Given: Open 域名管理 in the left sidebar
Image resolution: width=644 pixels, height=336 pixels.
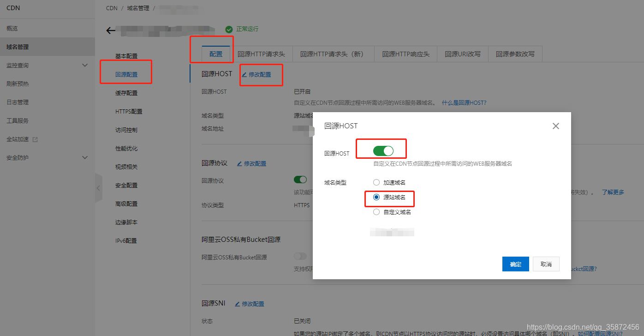Looking at the screenshot, I should click(48, 47).
